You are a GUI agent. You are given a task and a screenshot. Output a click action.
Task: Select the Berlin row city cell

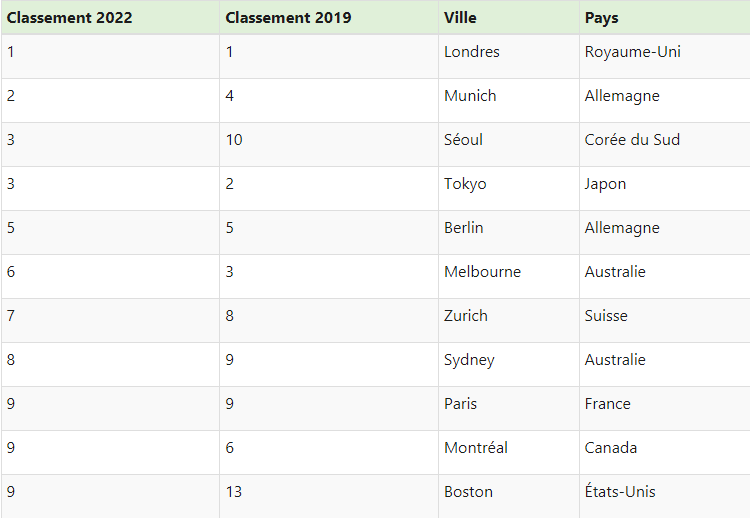(x=508, y=232)
